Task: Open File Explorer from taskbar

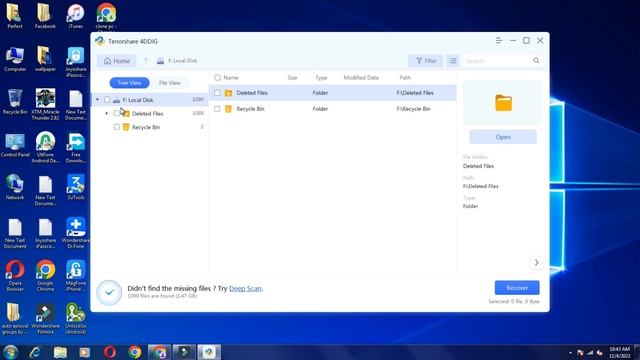Action: click(x=60, y=352)
